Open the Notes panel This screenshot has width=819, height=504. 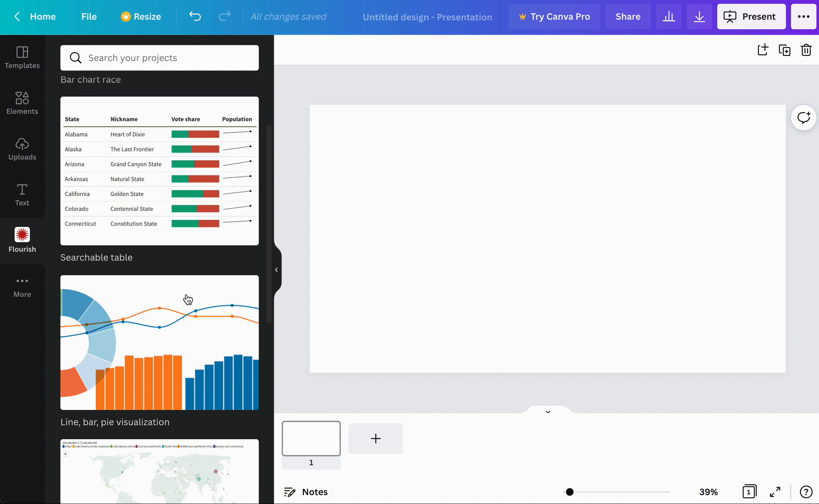click(306, 492)
